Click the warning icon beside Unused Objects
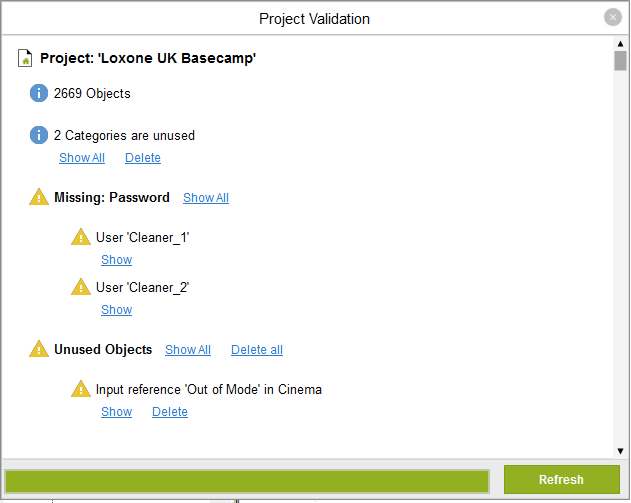 (39, 349)
